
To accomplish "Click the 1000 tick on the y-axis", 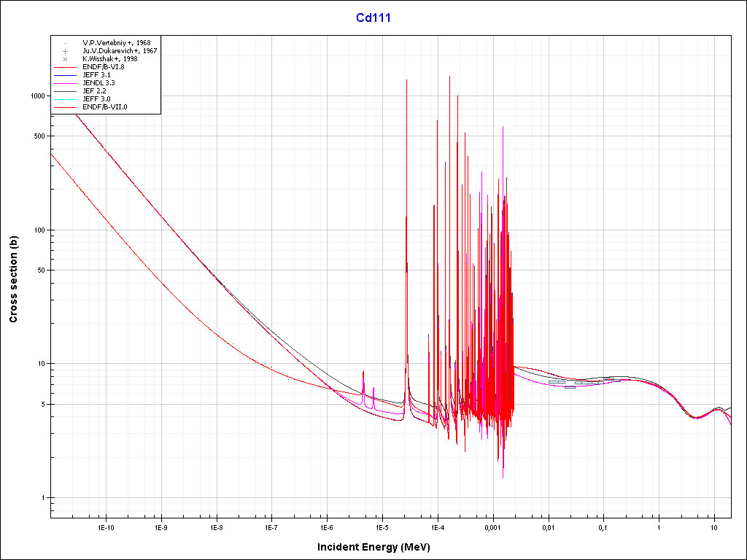I will click(38, 96).
